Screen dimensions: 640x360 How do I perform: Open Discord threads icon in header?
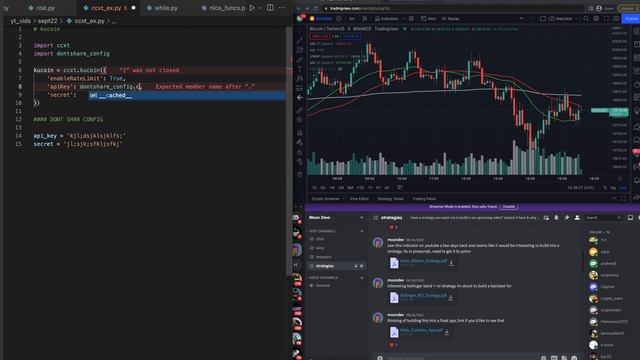coord(546,218)
